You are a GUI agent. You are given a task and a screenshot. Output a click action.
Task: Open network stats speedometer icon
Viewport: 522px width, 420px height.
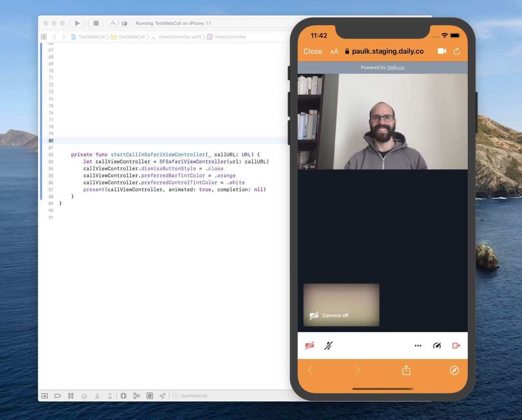tap(437, 346)
